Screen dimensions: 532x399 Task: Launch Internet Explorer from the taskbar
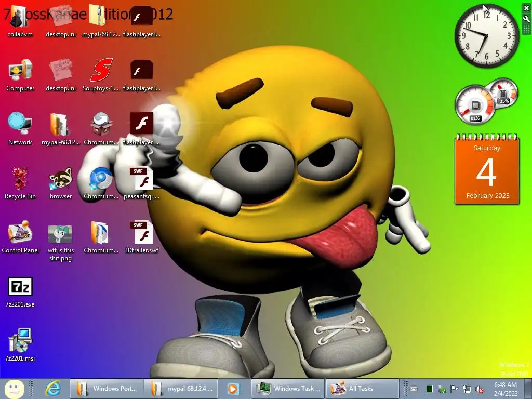54,389
